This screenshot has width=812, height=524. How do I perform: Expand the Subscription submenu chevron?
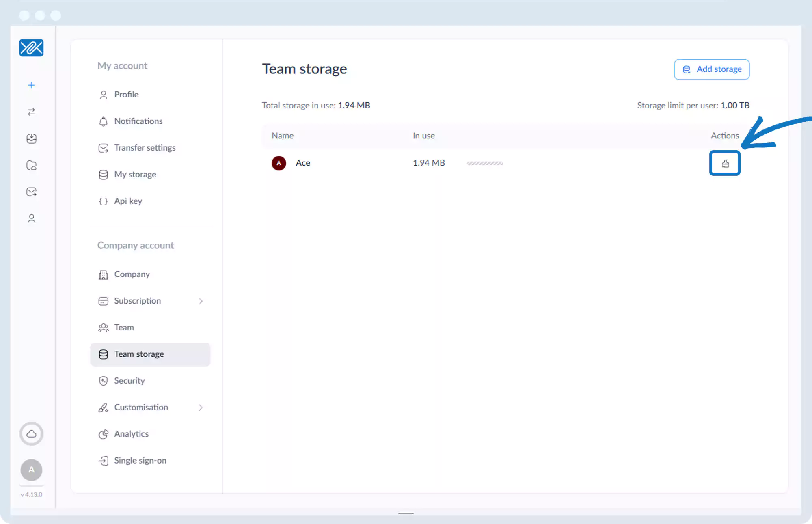[201, 301]
